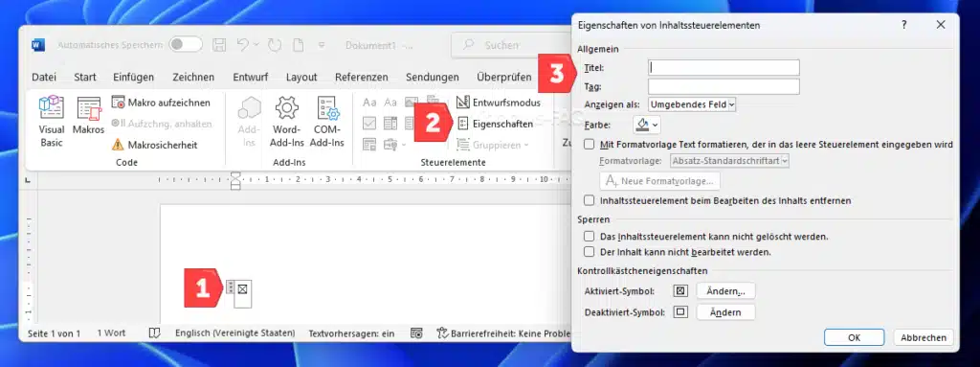Toggle the checkbox control in the document
980x367 pixels.
pyautogui.click(x=242, y=288)
